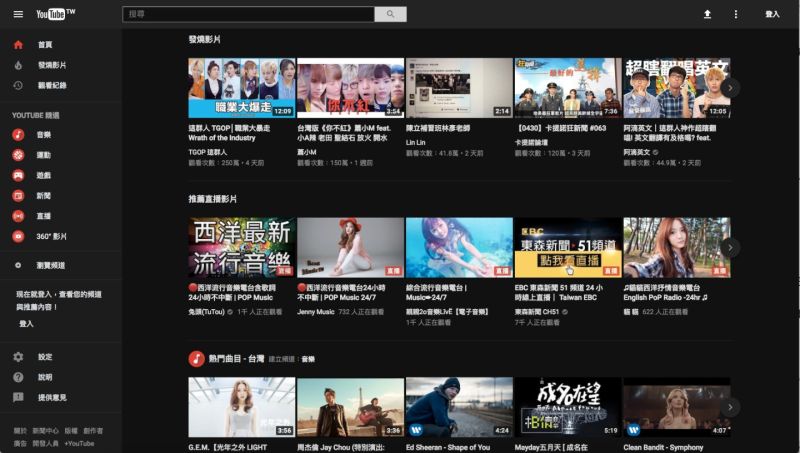Open Ed Sheeran Shape of You thumbnail
The image size is (800, 453).
click(x=459, y=407)
